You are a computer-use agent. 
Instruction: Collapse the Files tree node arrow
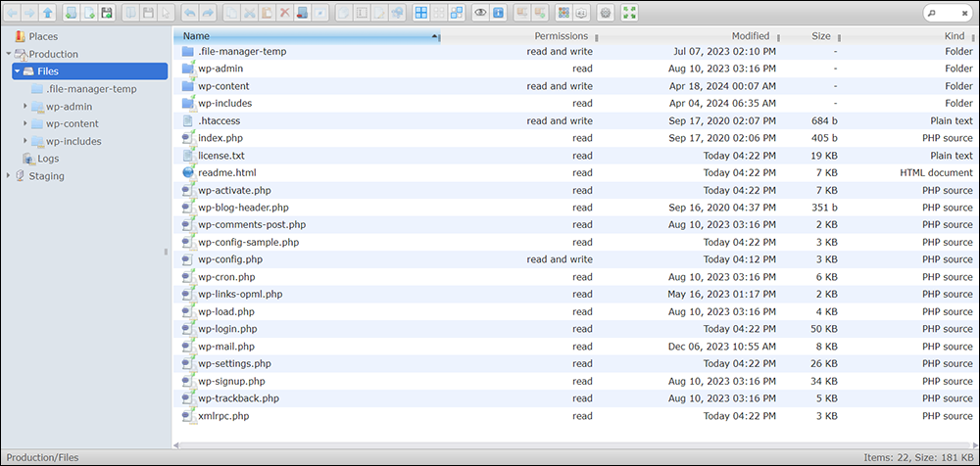pyautogui.click(x=18, y=71)
